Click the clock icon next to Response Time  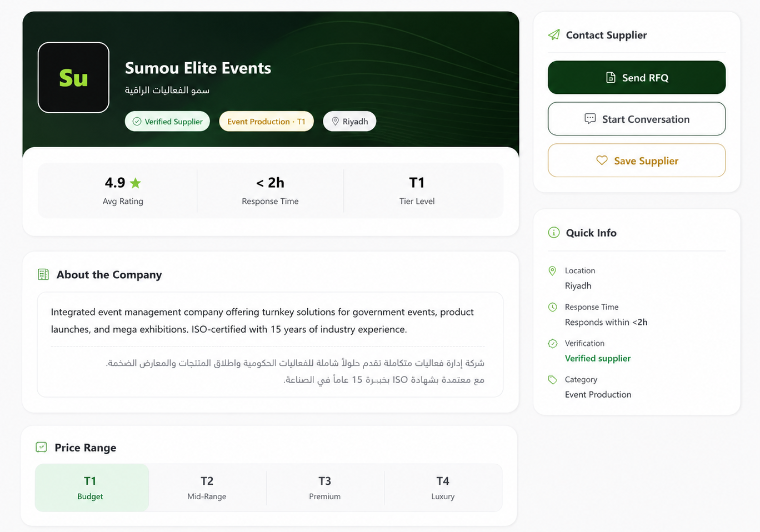pos(552,307)
